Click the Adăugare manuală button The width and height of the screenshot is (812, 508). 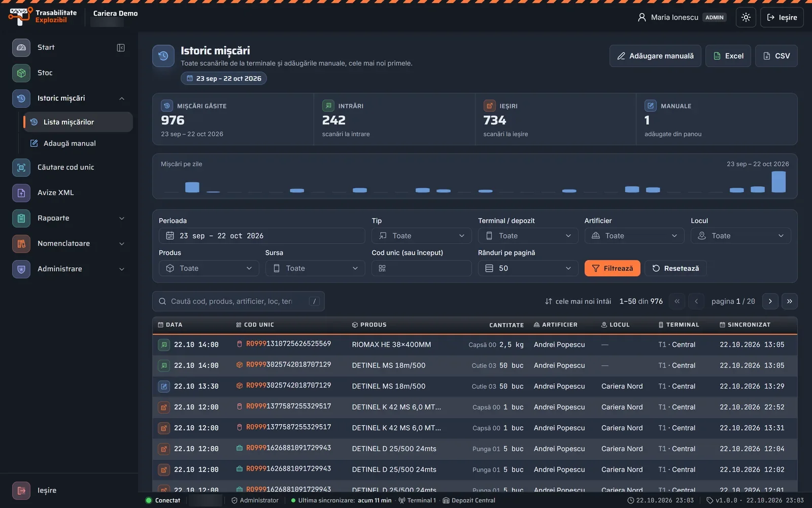[x=655, y=56]
